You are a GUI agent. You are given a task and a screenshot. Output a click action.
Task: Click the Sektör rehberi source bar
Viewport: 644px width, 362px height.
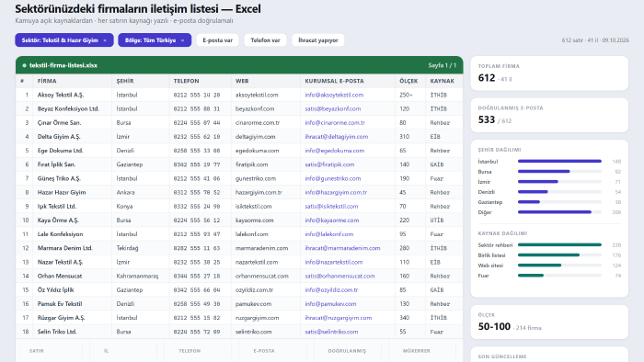(x=559, y=244)
